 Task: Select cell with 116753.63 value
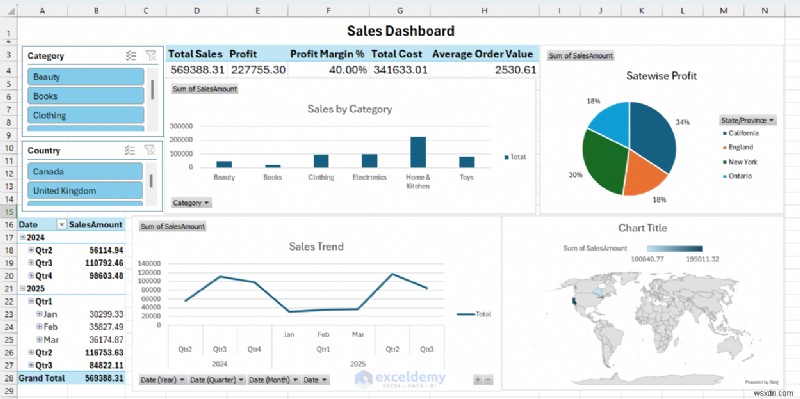click(x=96, y=353)
